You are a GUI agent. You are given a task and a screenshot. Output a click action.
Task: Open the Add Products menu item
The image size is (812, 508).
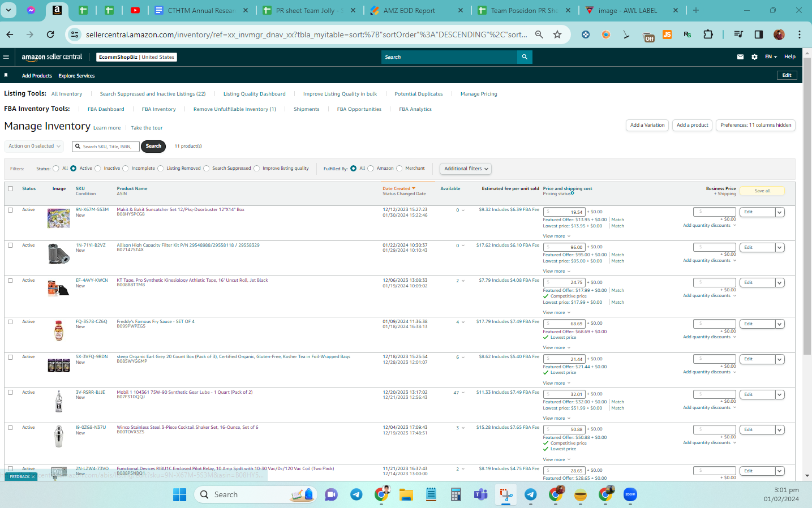[x=37, y=76]
